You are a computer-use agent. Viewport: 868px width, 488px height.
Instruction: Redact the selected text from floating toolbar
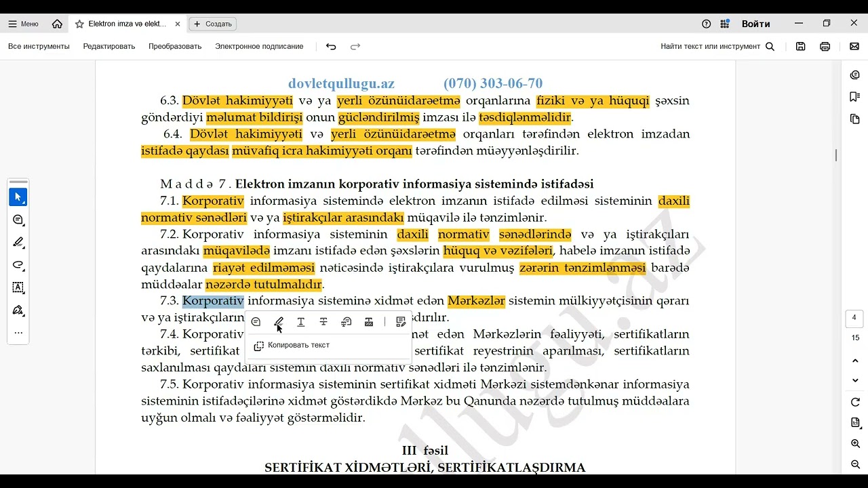tap(369, 322)
